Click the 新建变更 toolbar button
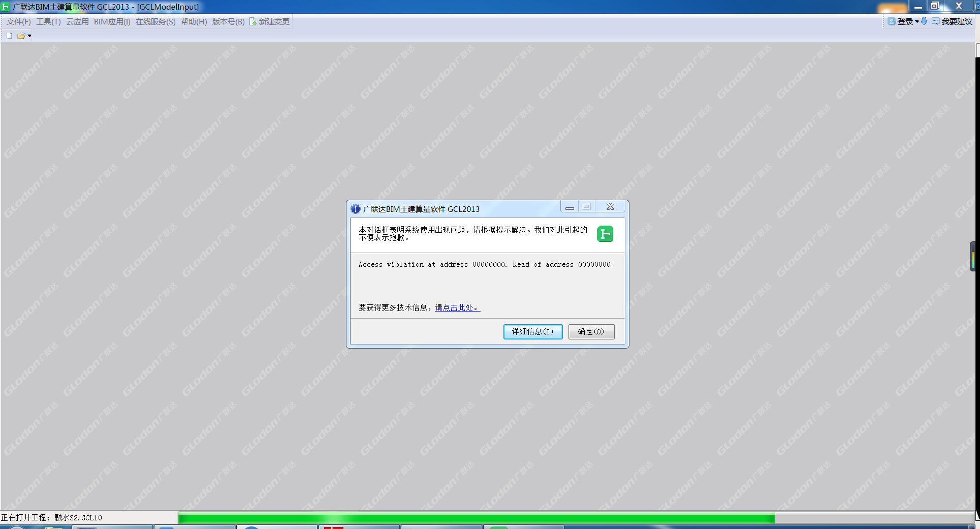 coord(270,22)
